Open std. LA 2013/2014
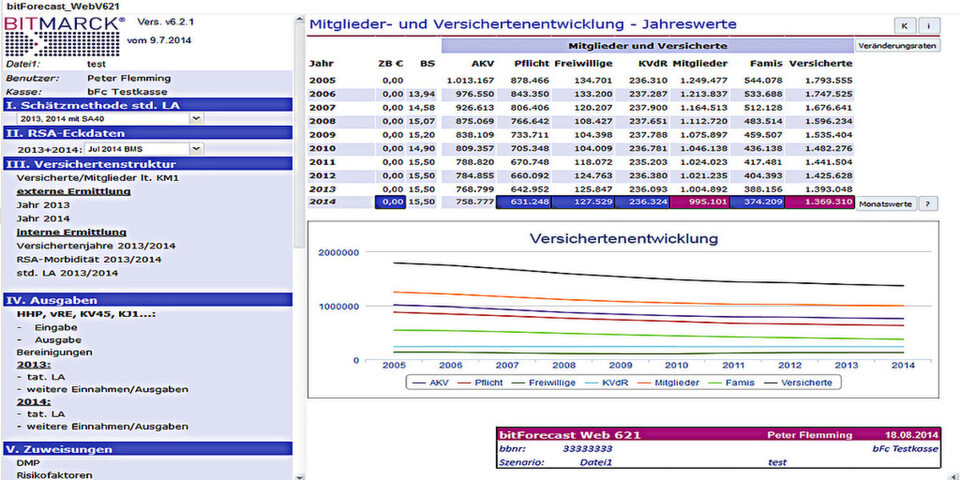The height and width of the screenshot is (480, 960). click(67, 272)
